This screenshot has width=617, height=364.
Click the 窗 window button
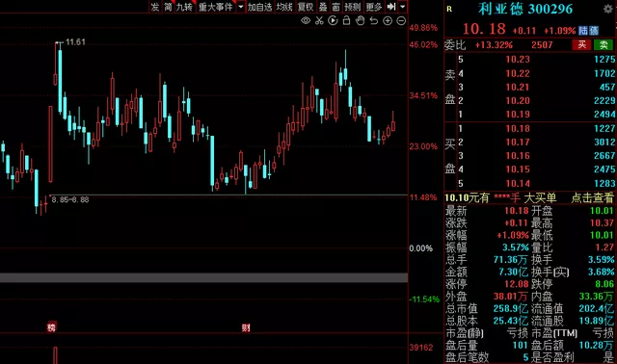(335, 7)
